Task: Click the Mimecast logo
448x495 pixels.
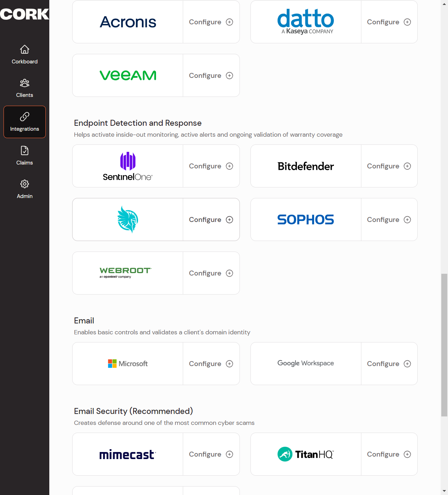Action: click(x=128, y=454)
